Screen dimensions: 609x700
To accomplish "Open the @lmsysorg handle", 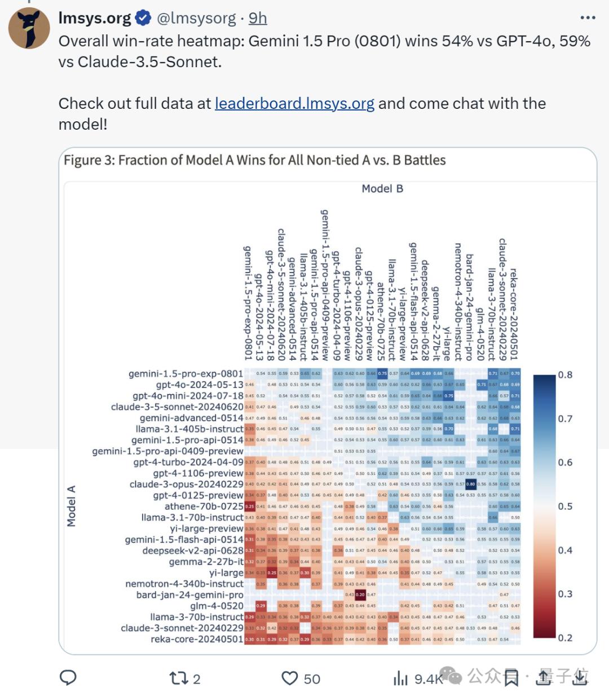I will tap(196, 18).
